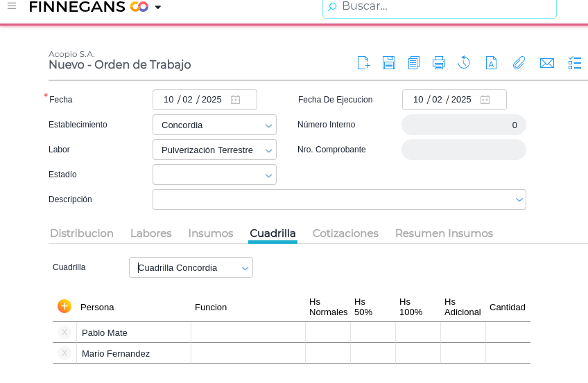Save the work order

pos(389,63)
